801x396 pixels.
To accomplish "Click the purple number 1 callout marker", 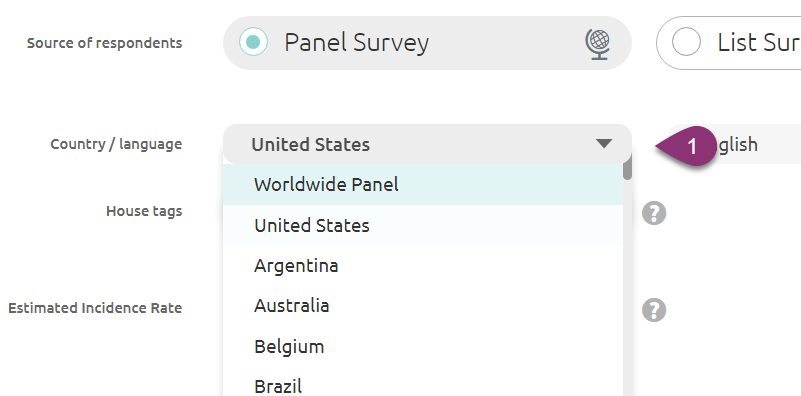I will click(x=686, y=146).
